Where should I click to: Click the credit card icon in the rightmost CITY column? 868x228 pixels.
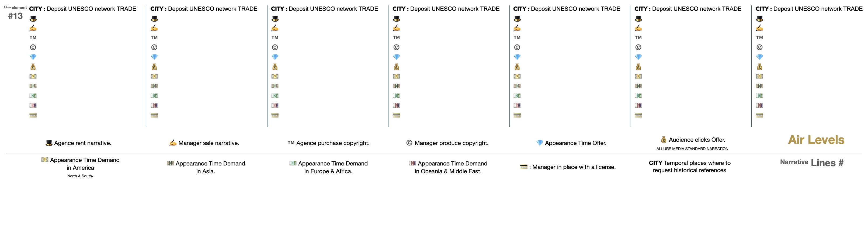pyautogui.click(x=759, y=115)
